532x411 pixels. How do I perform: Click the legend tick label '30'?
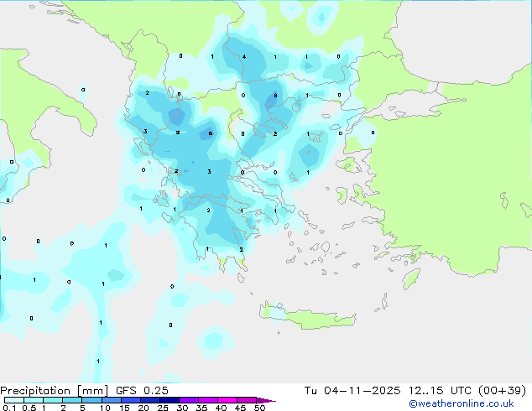(182, 408)
